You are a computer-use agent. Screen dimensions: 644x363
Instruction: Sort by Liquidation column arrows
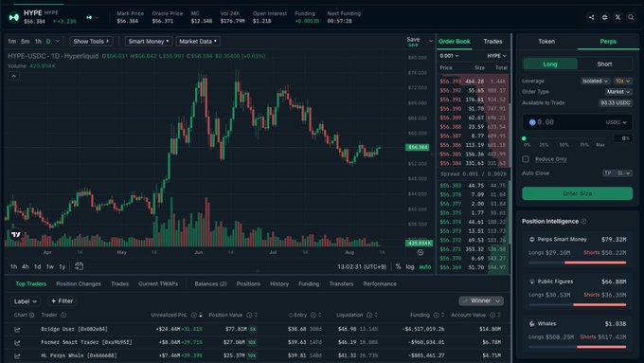(376, 315)
